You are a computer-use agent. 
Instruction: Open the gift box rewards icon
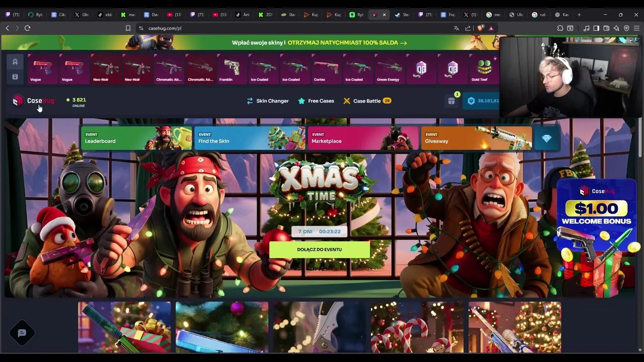click(x=451, y=101)
